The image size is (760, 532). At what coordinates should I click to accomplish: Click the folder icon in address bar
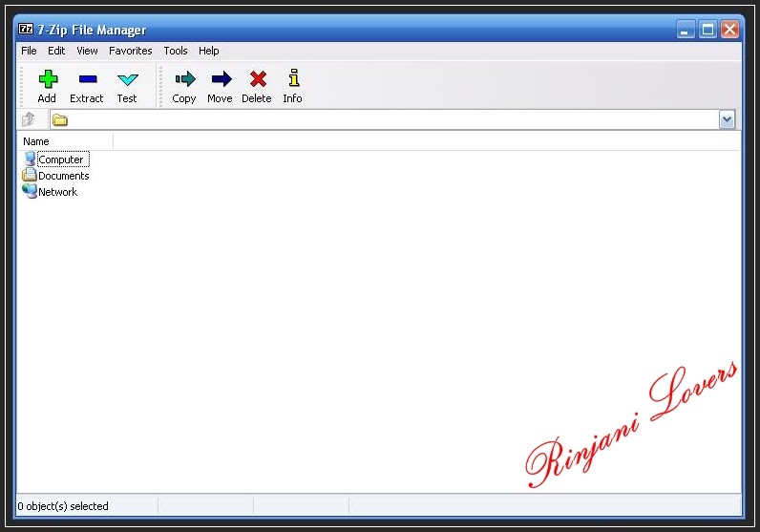click(x=59, y=119)
